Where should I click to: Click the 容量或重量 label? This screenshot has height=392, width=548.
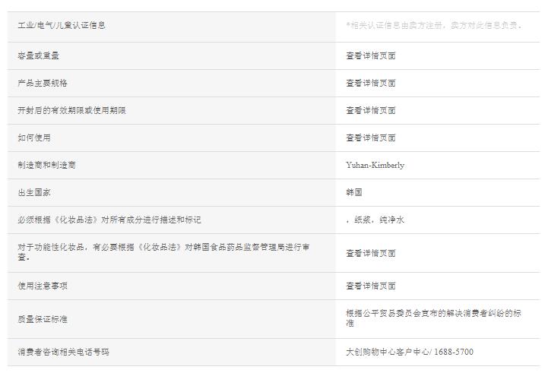tap(39, 56)
